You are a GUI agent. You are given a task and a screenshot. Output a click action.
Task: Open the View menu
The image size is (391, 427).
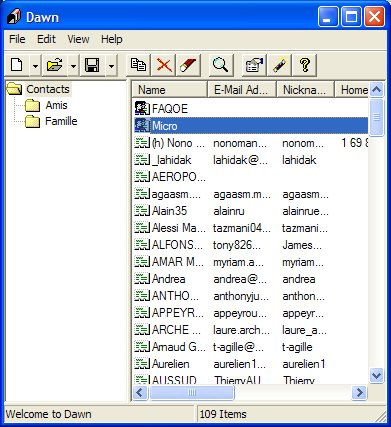tap(78, 39)
